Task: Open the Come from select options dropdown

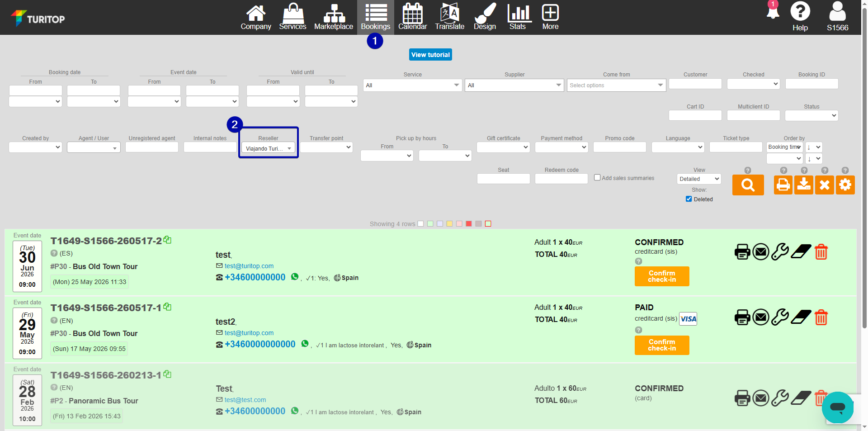Action: click(x=616, y=85)
